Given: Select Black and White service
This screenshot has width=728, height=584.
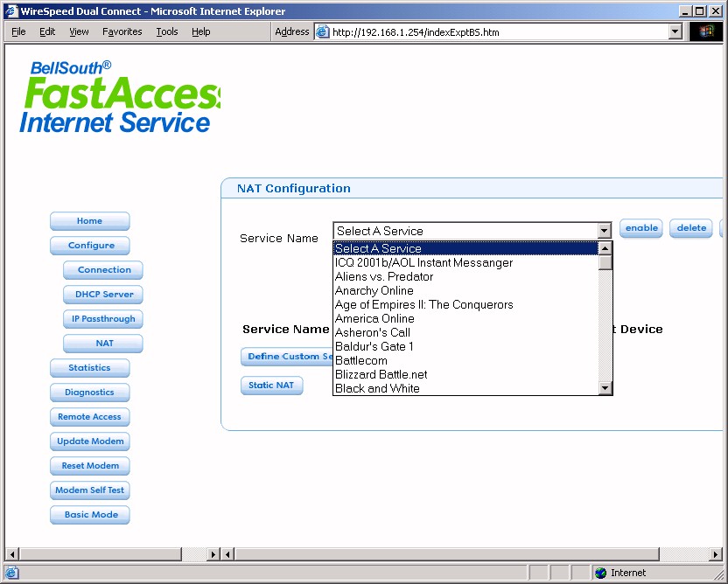Looking at the screenshot, I should (x=465, y=388).
